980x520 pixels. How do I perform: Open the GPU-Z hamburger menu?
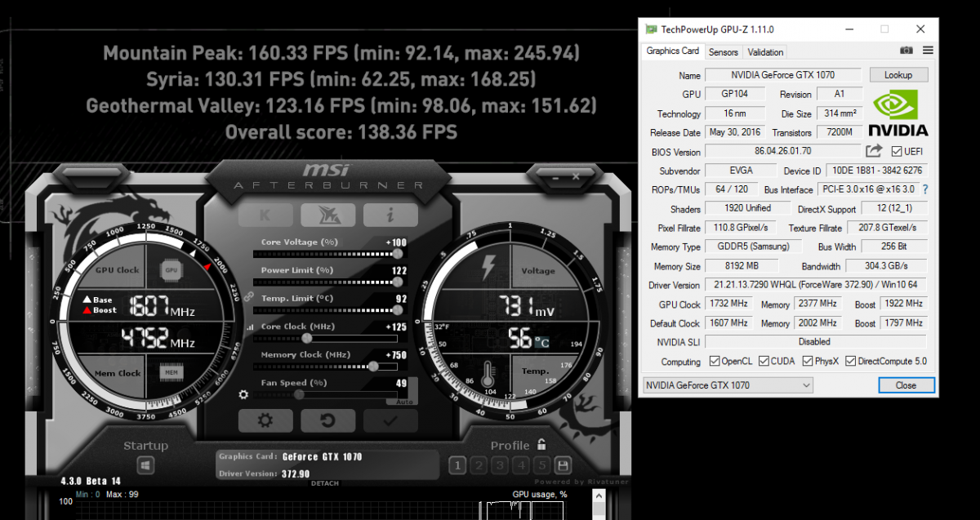click(928, 51)
